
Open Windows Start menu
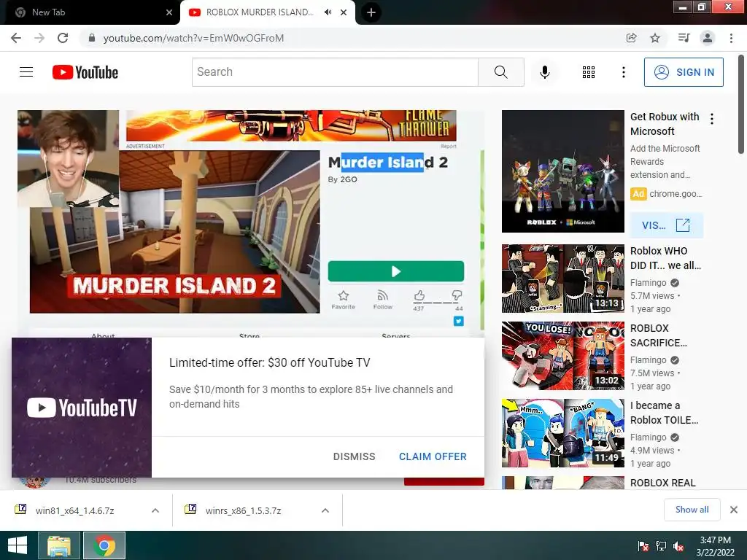18,545
